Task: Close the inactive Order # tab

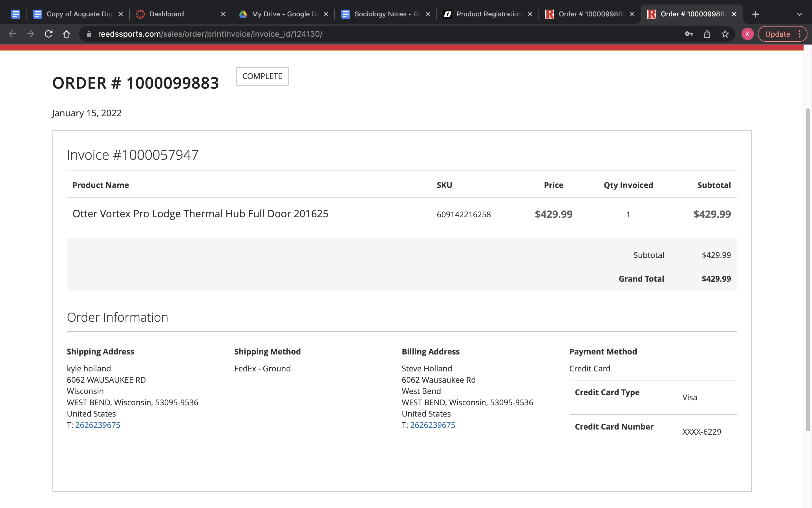Action: coord(632,14)
